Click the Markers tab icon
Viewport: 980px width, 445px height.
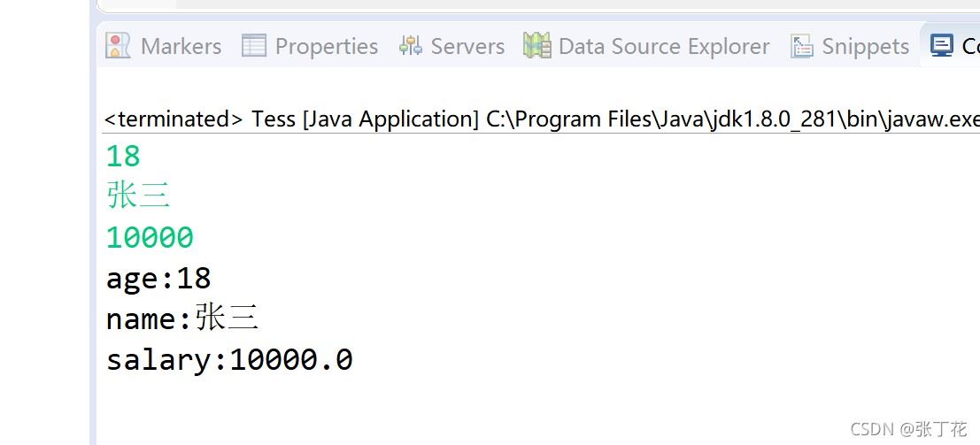[118, 46]
